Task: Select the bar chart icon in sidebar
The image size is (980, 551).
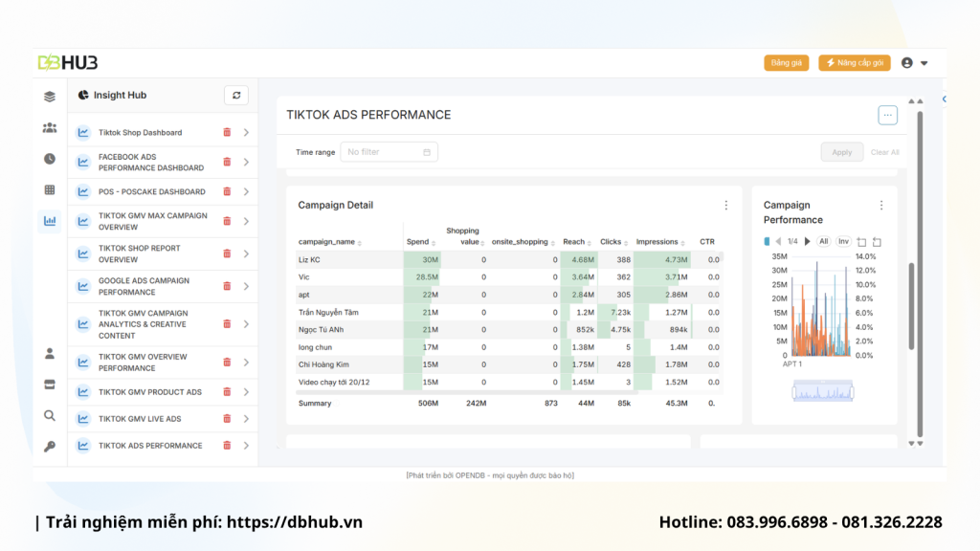Action: [x=50, y=221]
